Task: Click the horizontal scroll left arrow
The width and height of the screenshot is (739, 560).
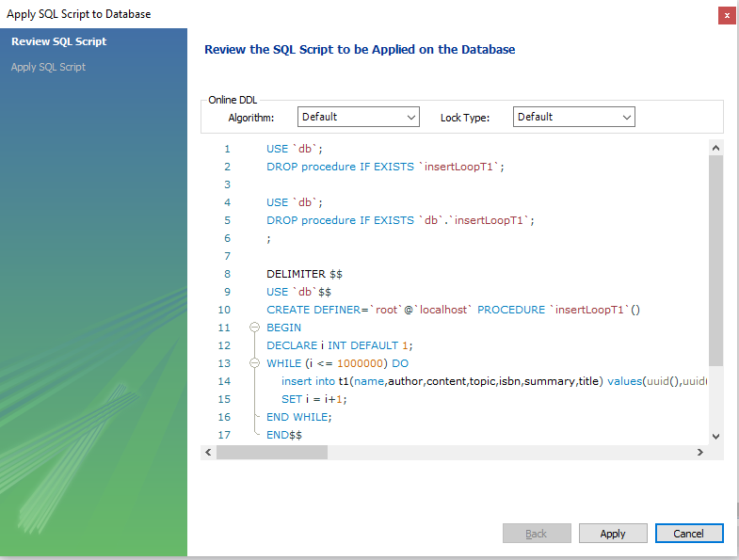Action: tap(209, 453)
